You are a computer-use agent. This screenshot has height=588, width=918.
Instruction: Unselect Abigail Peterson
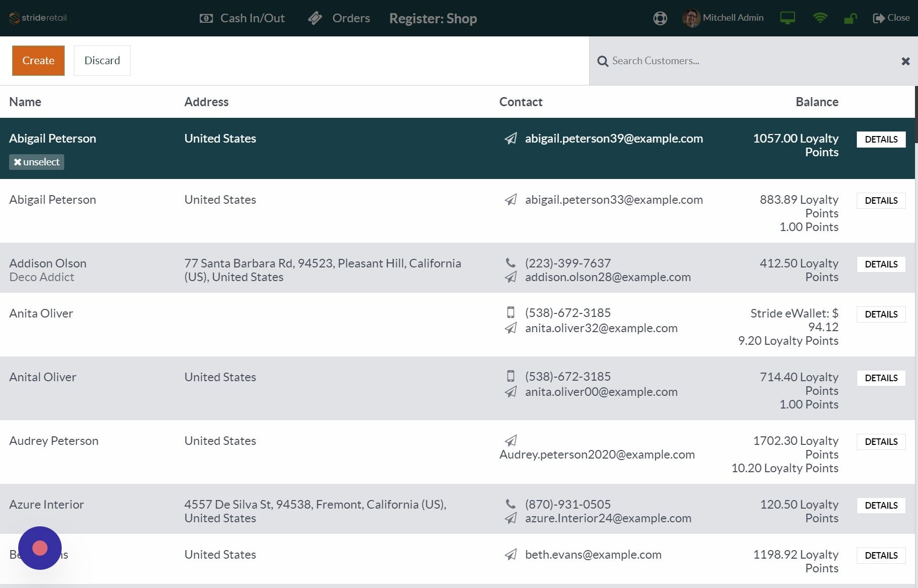36,162
